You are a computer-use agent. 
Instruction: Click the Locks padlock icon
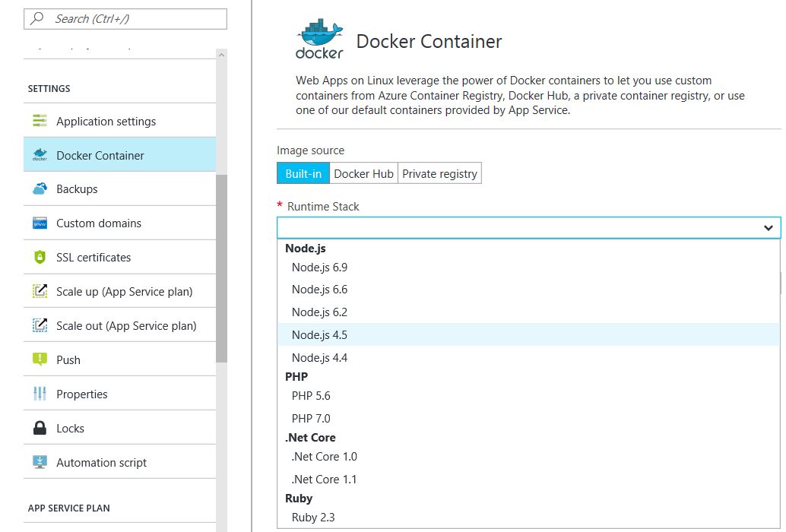tap(40, 428)
